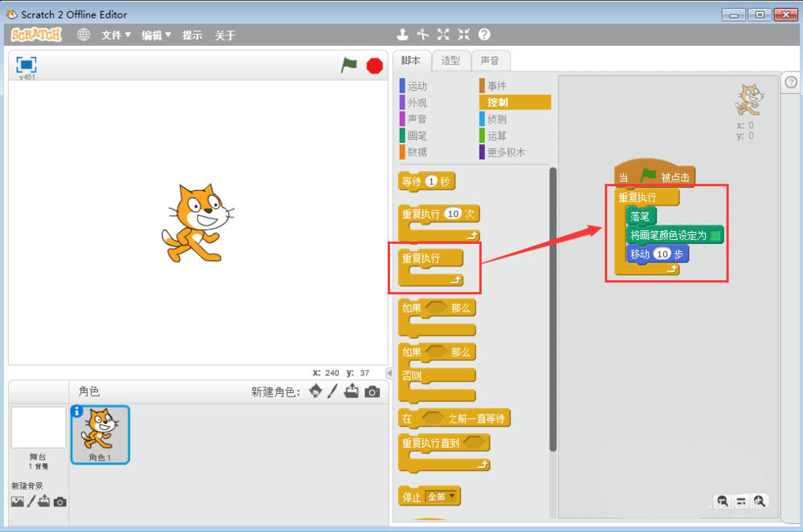The width and height of the screenshot is (803, 532).
Task: Click the 在 之前一直等待 block
Action: tap(454, 418)
